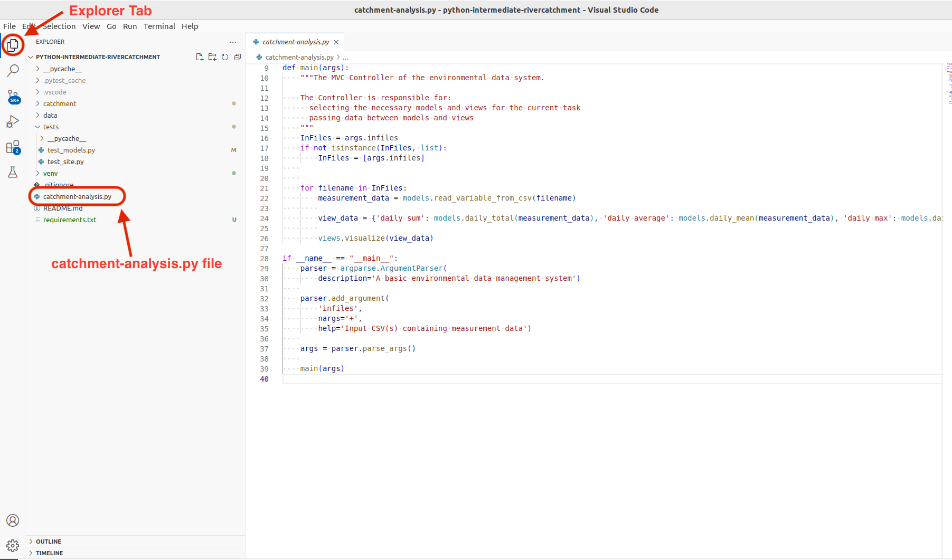The image size is (952, 560).
Task: Close the catchment-analysis.py editor tab
Action: point(336,42)
